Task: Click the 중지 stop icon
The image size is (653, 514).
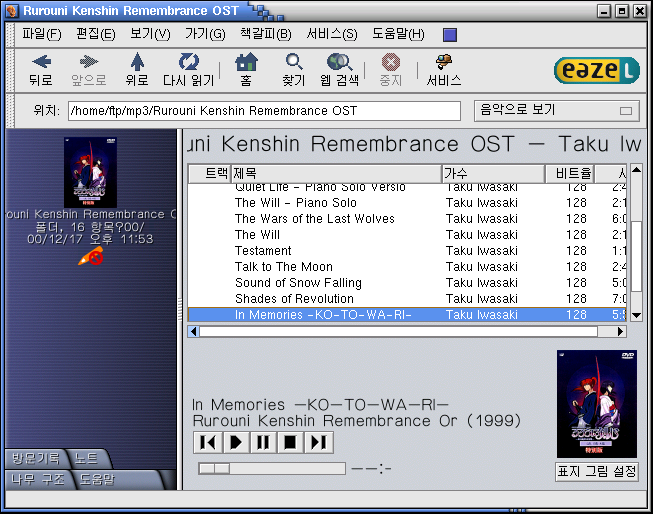Action: click(391, 70)
